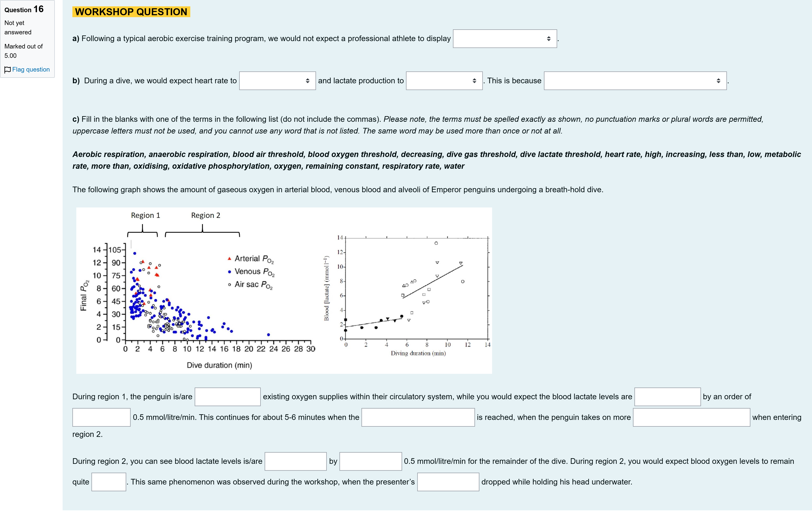The height and width of the screenshot is (518, 812).
Task: Open the dropdown for the athlete display answer
Action: [505, 39]
